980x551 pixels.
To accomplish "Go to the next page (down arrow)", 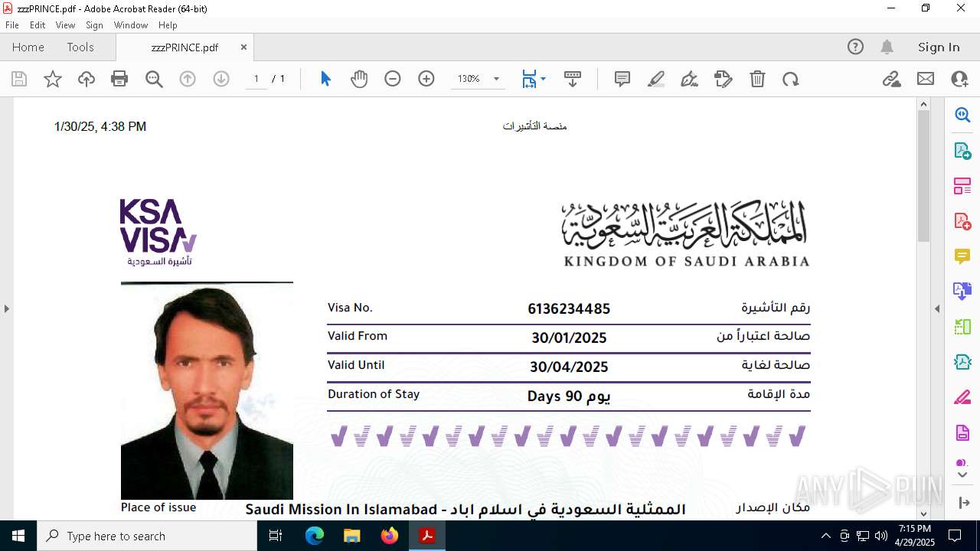I will [221, 79].
